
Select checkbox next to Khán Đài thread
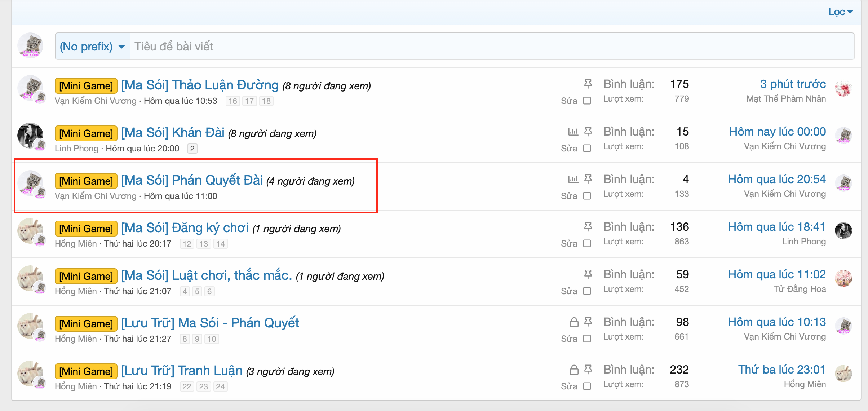587,148
